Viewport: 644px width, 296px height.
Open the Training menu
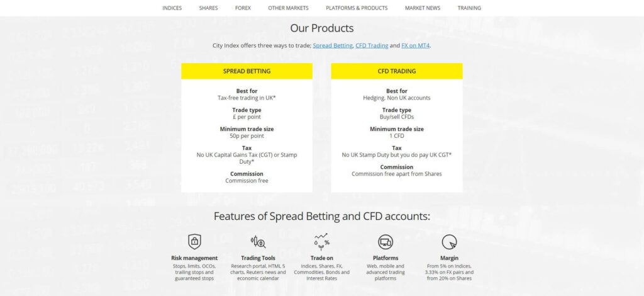(469, 8)
